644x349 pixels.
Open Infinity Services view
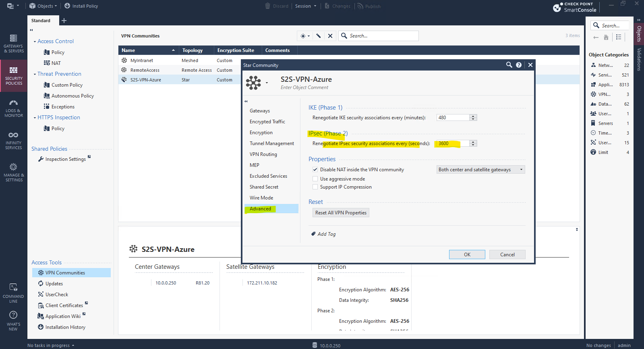pyautogui.click(x=13, y=140)
